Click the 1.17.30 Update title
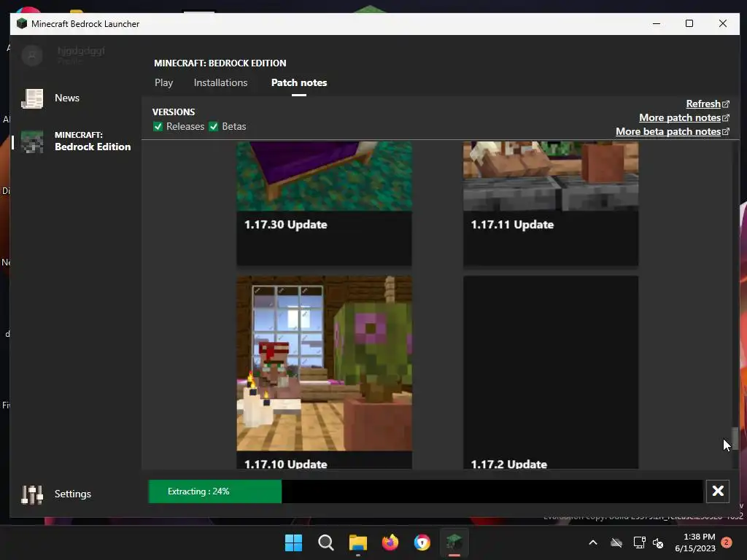This screenshot has height=560, width=747. [286, 225]
